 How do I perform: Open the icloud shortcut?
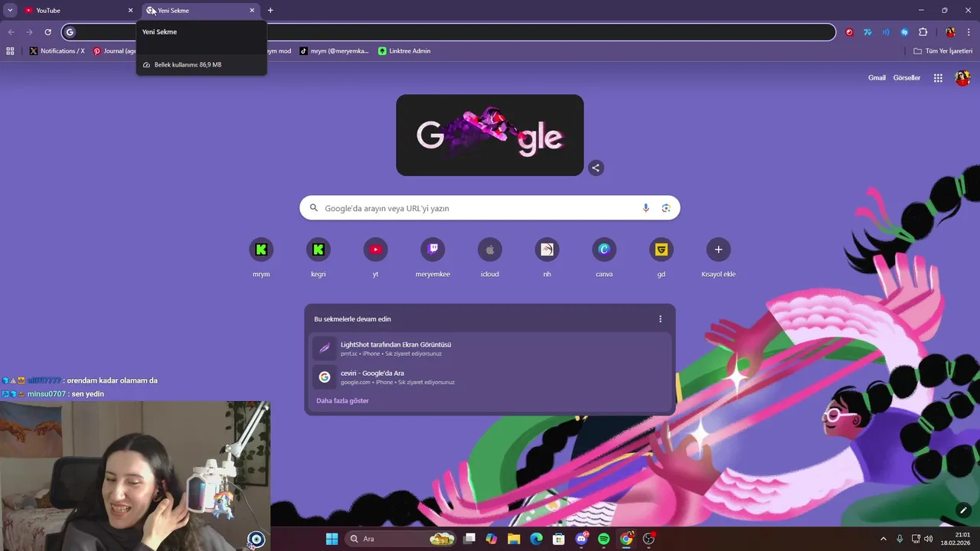tap(490, 249)
